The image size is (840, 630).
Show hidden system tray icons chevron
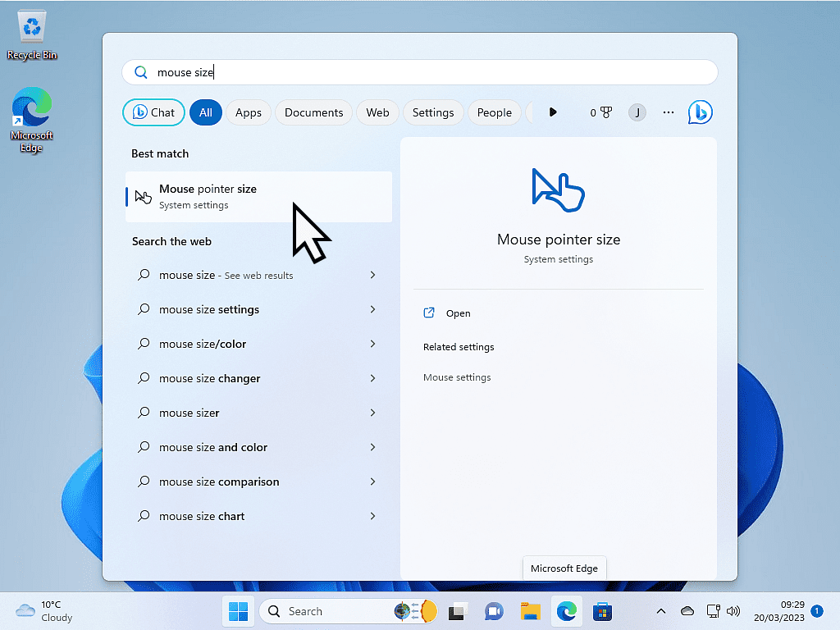coord(661,611)
